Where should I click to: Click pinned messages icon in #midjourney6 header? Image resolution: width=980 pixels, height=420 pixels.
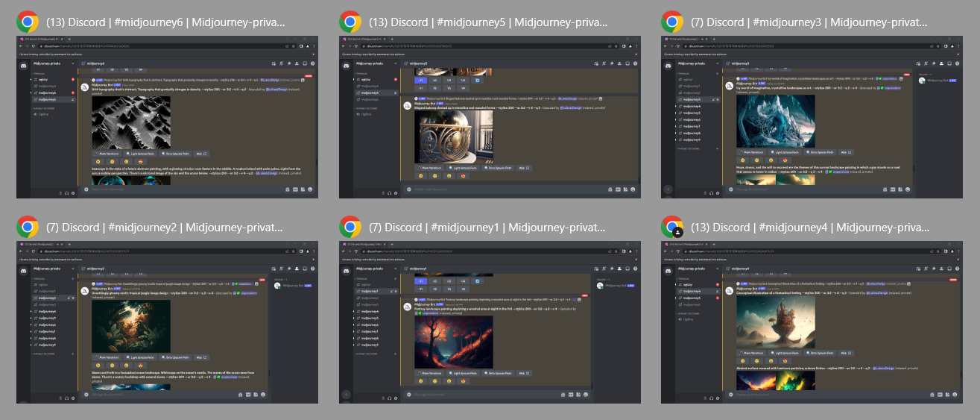coord(288,63)
